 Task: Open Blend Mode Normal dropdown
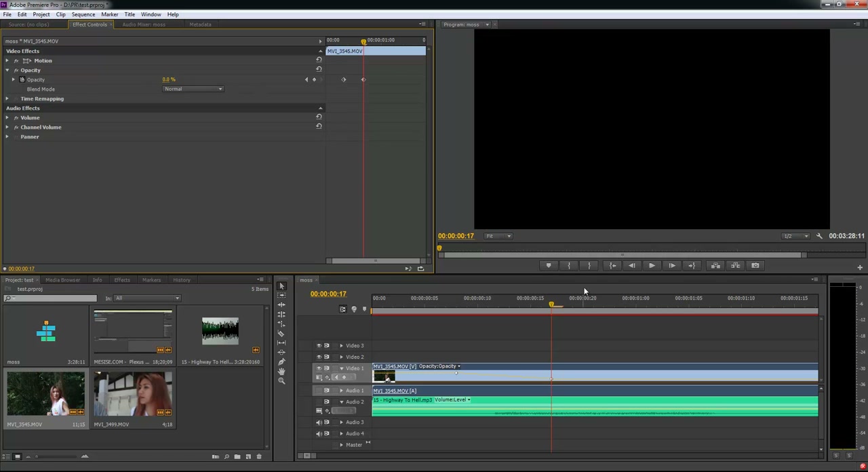point(193,89)
